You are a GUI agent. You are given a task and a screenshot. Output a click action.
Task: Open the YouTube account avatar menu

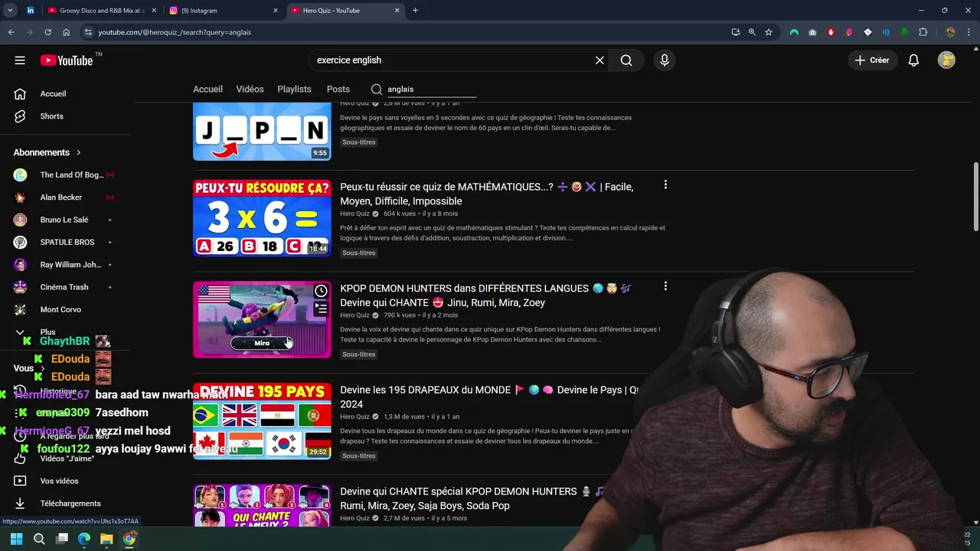click(x=946, y=60)
